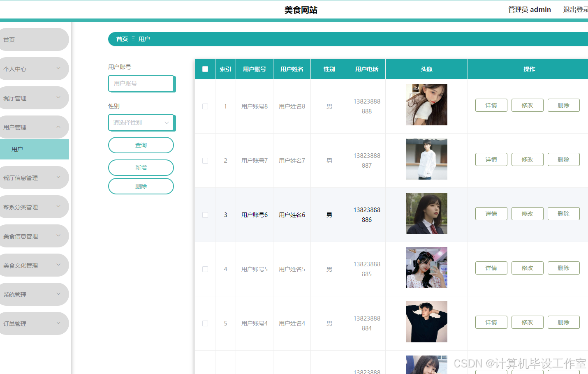Click 删除 for 用户账号8

[564, 105]
